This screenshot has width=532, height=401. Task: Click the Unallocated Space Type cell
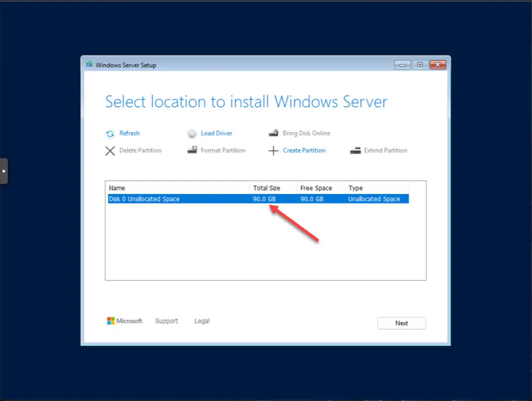374,199
